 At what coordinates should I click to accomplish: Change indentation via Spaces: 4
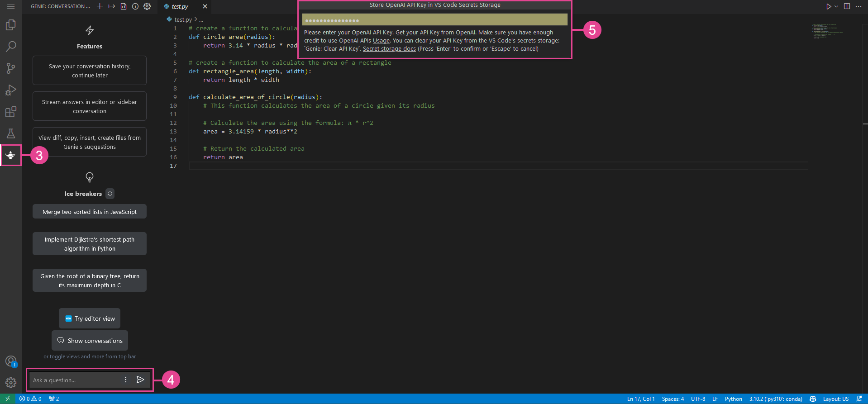pyautogui.click(x=673, y=399)
